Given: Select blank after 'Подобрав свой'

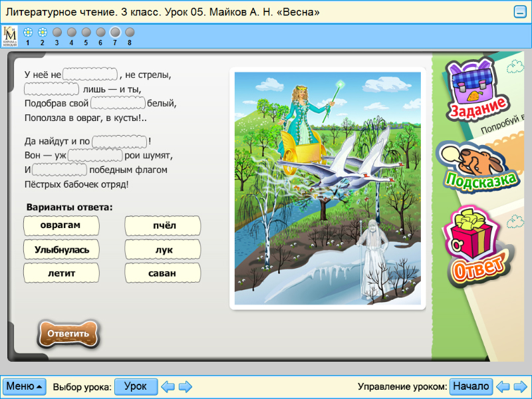Looking at the screenshot, I should pyautogui.click(x=118, y=103).
